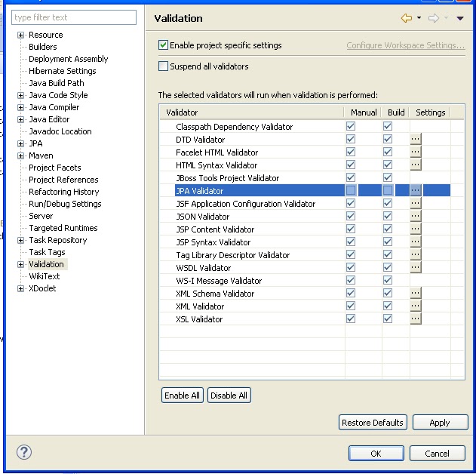Click the help question mark icon
476x474 pixels.
23,452
